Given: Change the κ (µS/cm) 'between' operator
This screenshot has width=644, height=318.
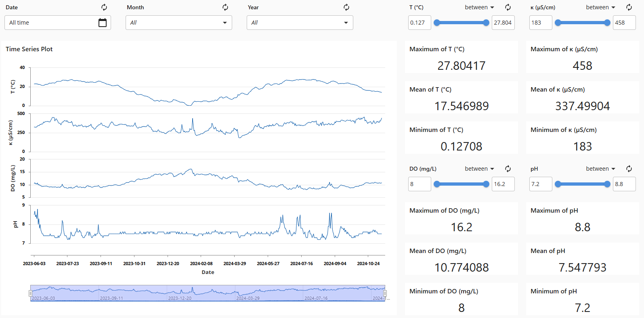Looking at the screenshot, I should (x=600, y=7).
